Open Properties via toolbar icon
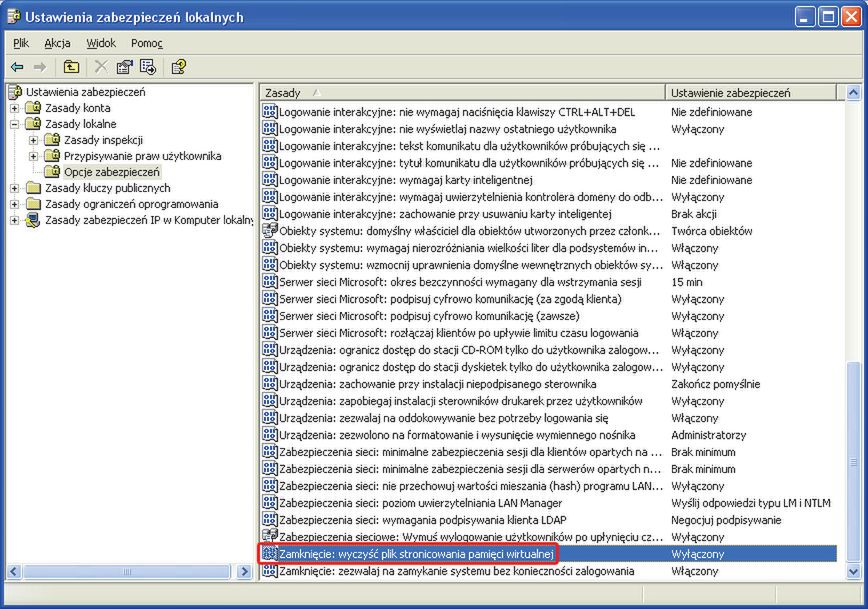The width and height of the screenshot is (868, 609). pos(125,67)
